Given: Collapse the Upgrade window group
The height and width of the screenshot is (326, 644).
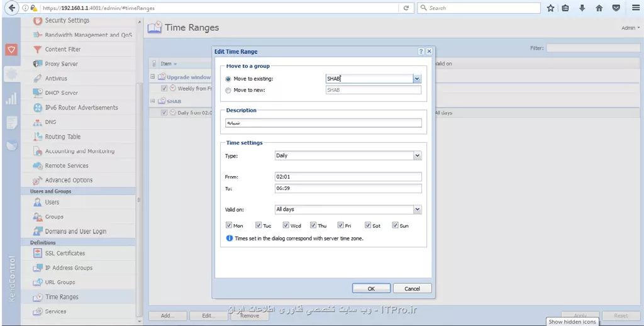Looking at the screenshot, I should [x=152, y=77].
